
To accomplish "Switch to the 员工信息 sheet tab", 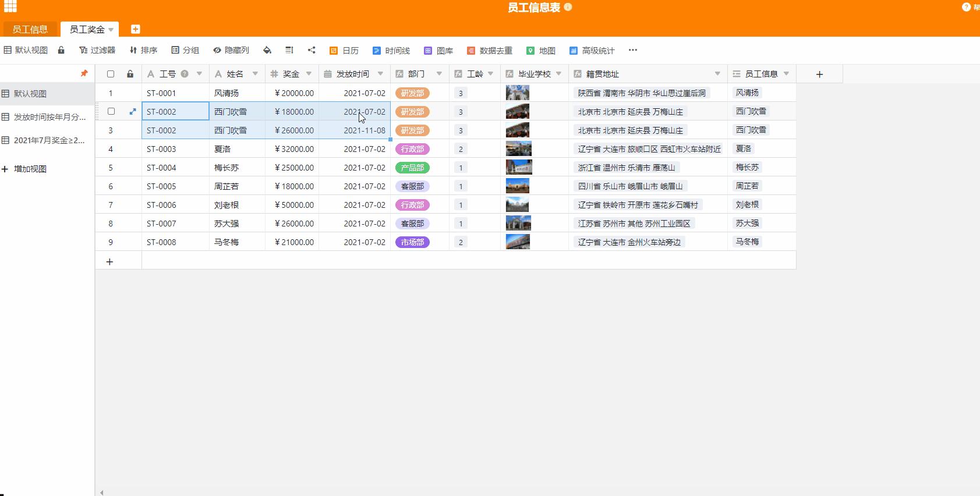I will coord(30,29).
